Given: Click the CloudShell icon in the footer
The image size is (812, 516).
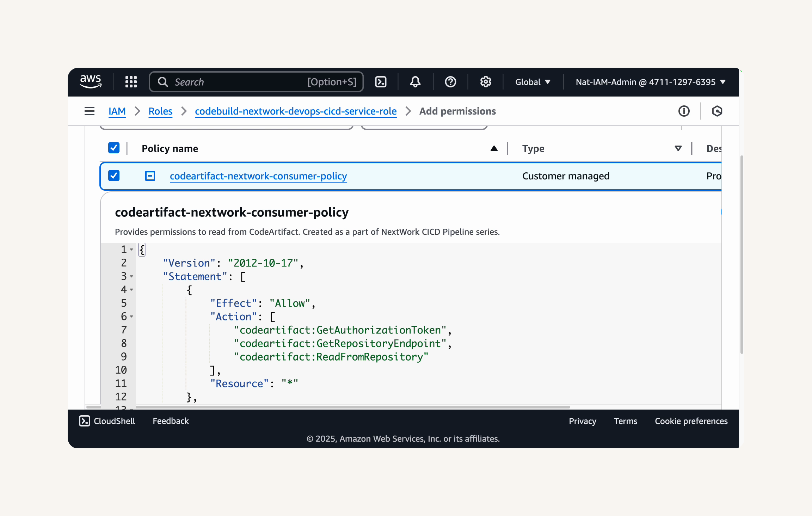Looking at the screenshot, I should [85, 421].
